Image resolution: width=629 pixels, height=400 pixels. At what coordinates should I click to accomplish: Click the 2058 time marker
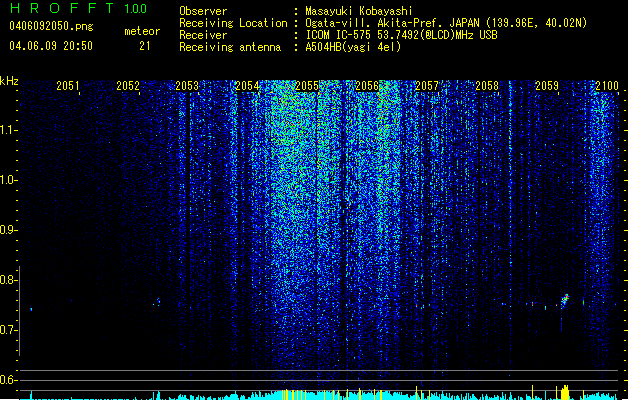pyautogui.click(x=487, y=86)
